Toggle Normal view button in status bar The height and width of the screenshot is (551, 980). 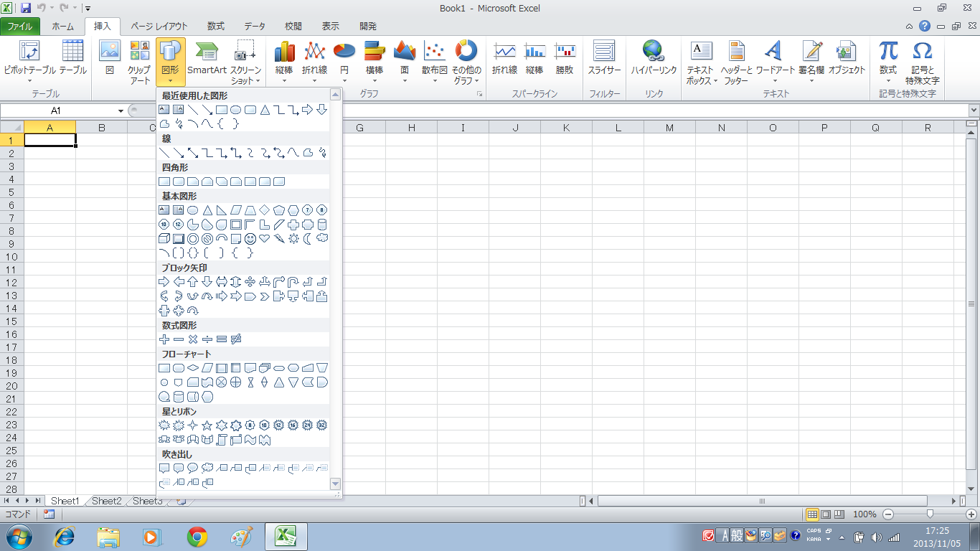point(813,514)
